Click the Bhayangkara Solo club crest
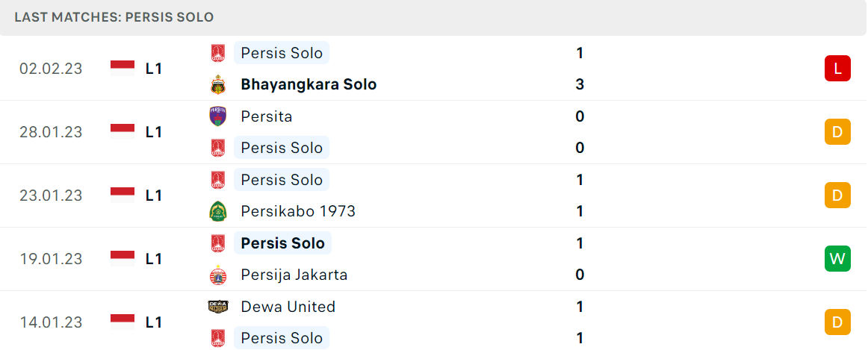Image resolution: width=868 pixels, height=350 pixels. pos(218,84)
